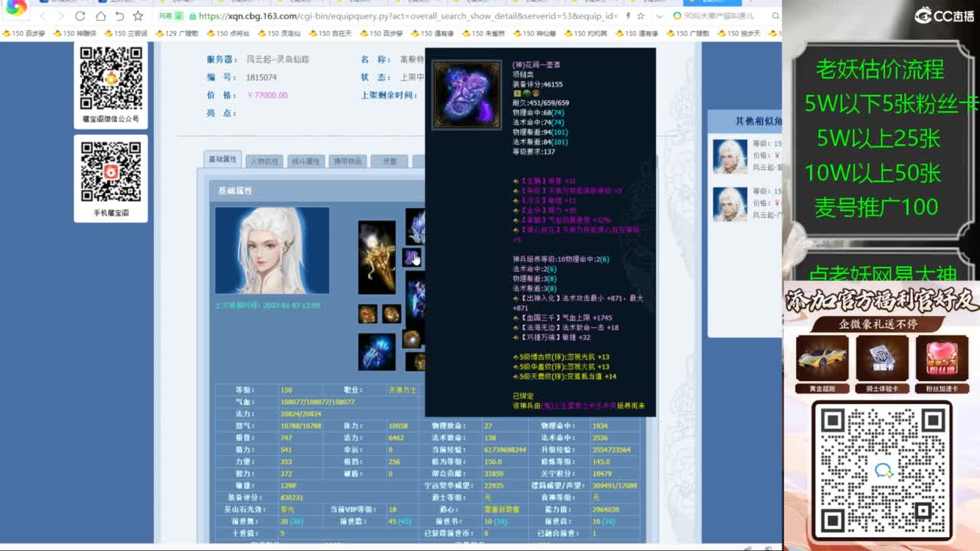Click the undo close-tab arrow icon

(x=119, y=16)
